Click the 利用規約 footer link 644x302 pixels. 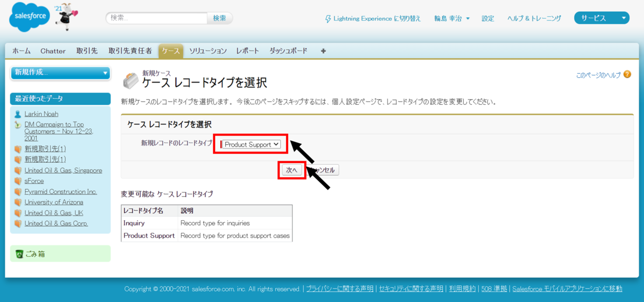click(x=462, y=289)
